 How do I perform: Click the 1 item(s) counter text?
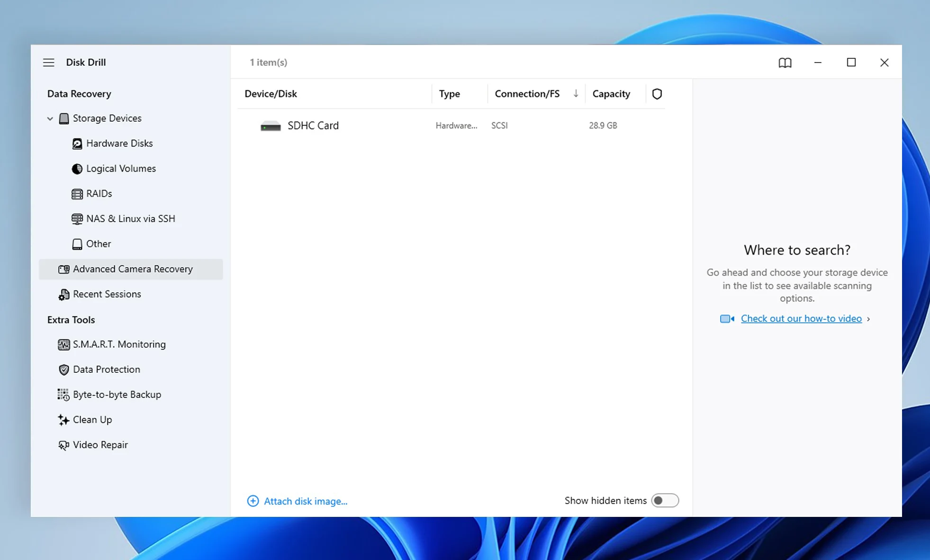(268, 63)
